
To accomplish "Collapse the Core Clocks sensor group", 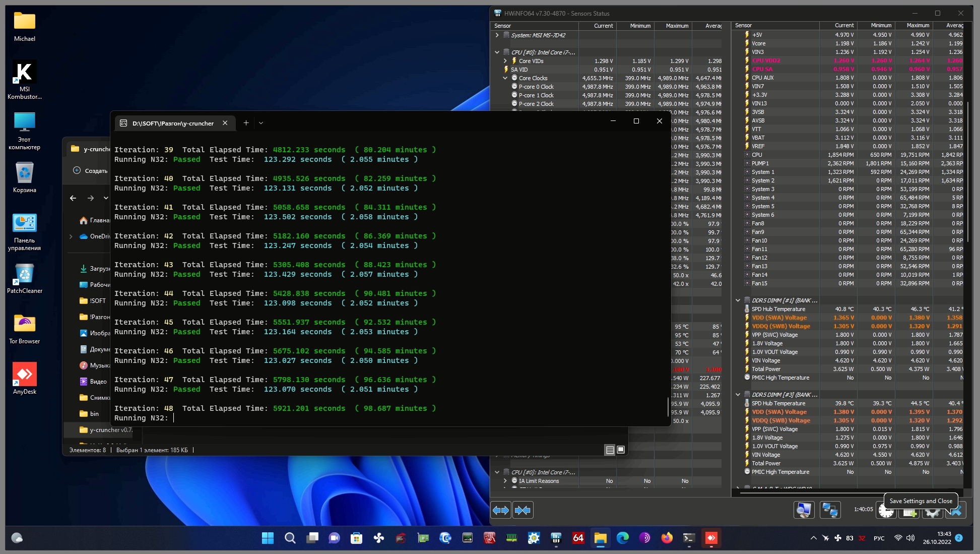I will point(505,78).
